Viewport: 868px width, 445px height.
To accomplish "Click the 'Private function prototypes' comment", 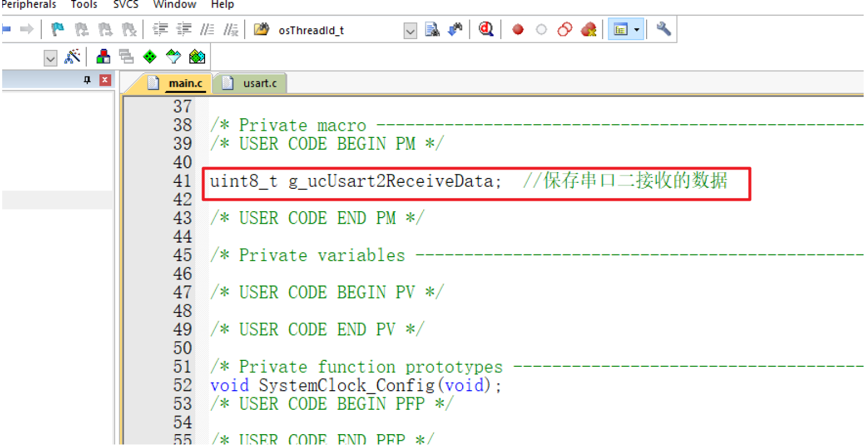I will tap(537, 367).
